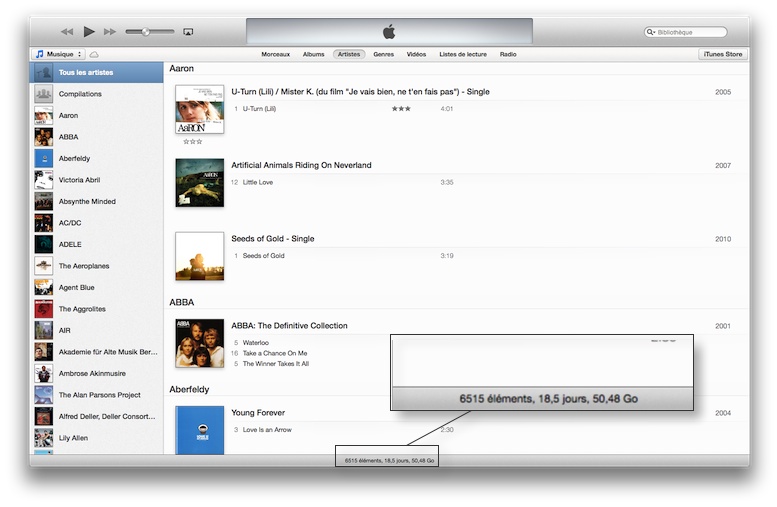The height and width of the screenshot is (507, 777).
Task: Open the Radio tab
Action: click(508, 54)
